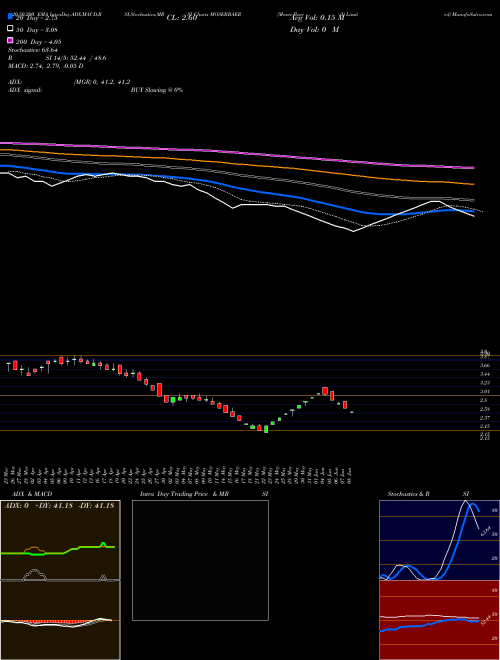Click the 52.44 RSI value label
Image resolution: width=500 pixels, height=660 pixels.
click(485, 619)
